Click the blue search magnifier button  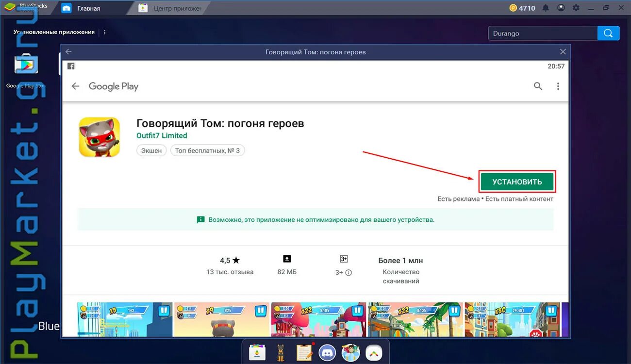click(609, 33)
